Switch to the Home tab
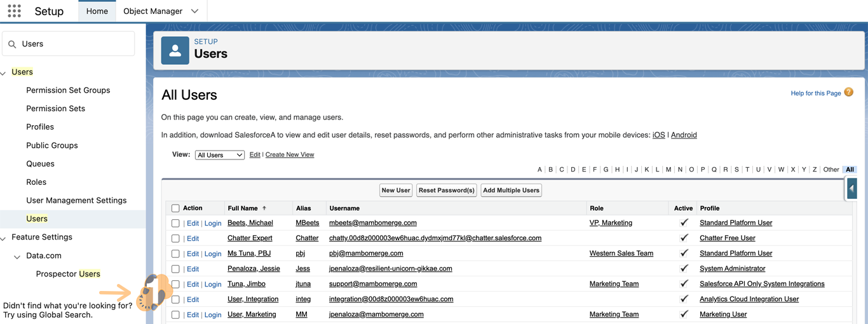The width and height of the screenshot is (868, 324). pyautogui.click(x=97, y=11)
